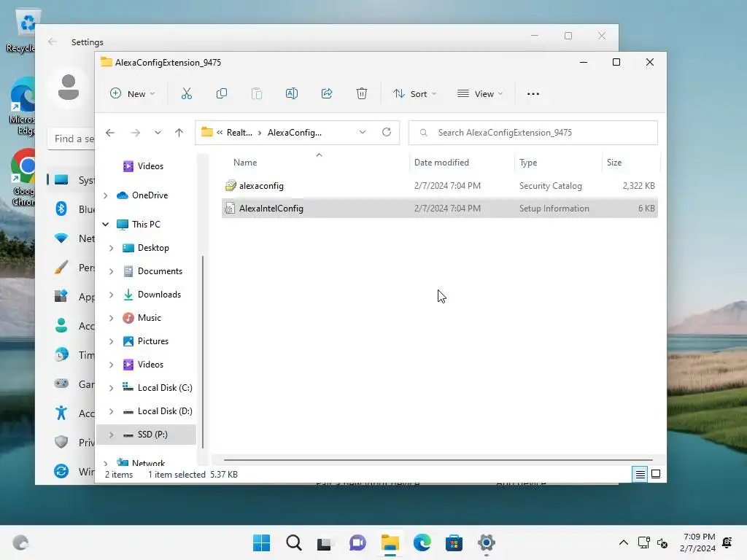Open Chat app on taskbar

coord(357,542)
